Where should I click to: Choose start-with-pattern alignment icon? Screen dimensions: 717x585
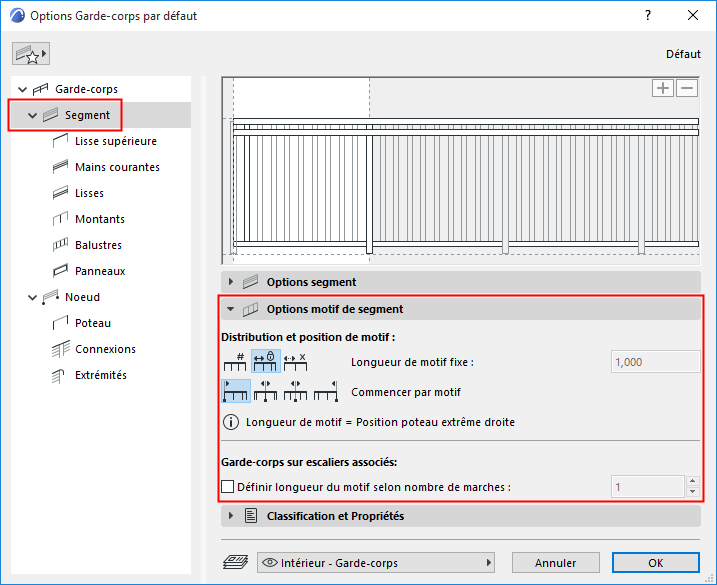tap(236, 392)
